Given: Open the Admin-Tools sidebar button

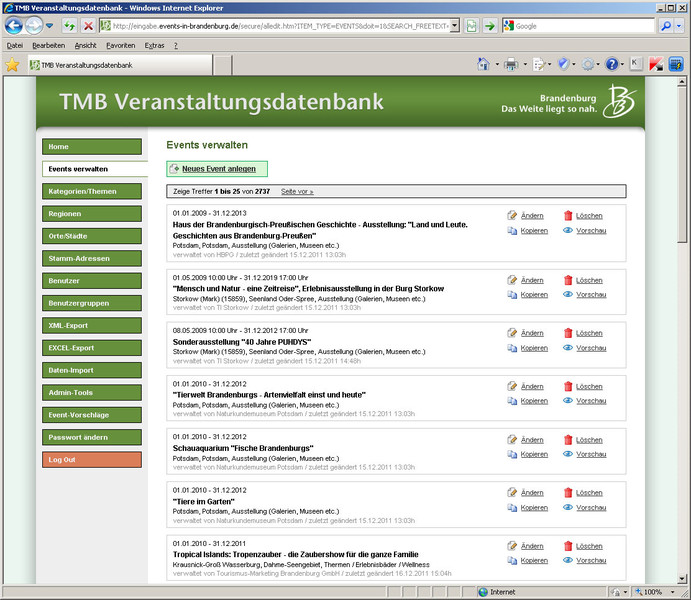Looking at the screenshot, I should (x=92, y=393).
